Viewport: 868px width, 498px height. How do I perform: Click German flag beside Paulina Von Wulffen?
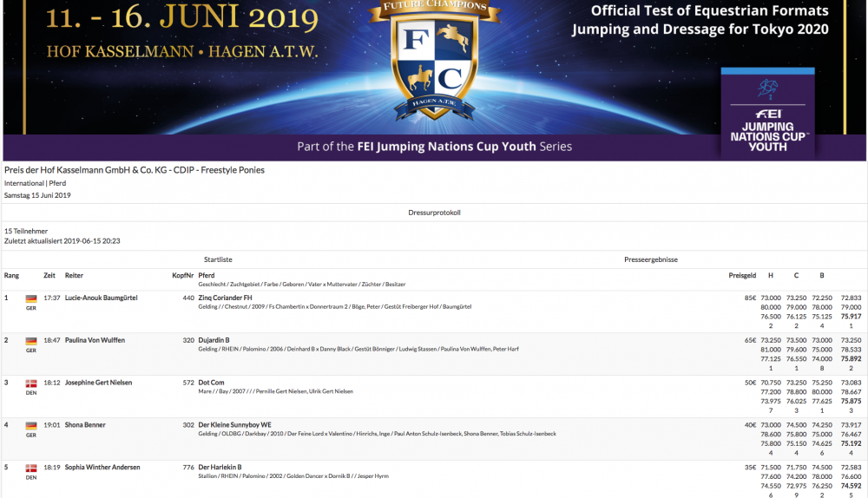[32, 341]
